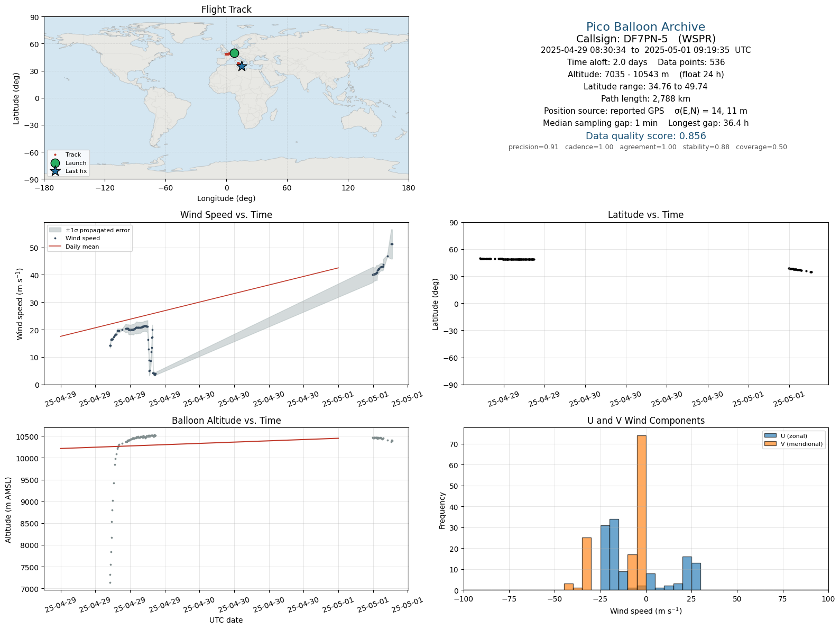Click the blue Last fix star on the map
The width and height of the screenshot is (840, 629).
tap(242, 66)
